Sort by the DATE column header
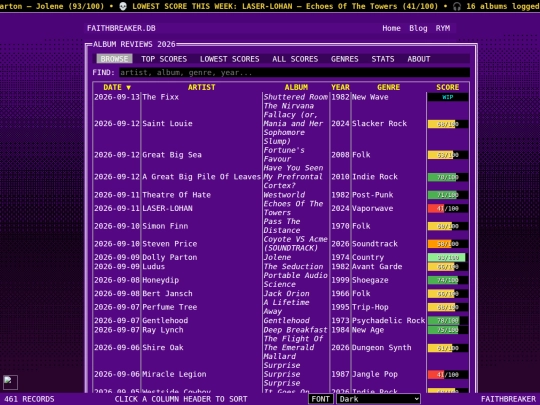The height and width of the screenshot is (405, 540). [117, 87]
